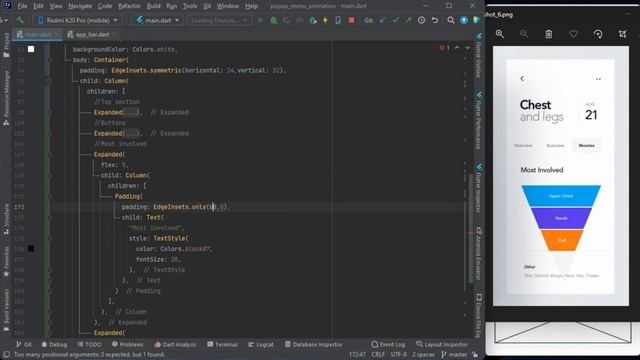Open the Flutter Performance panel

(479, 121)
